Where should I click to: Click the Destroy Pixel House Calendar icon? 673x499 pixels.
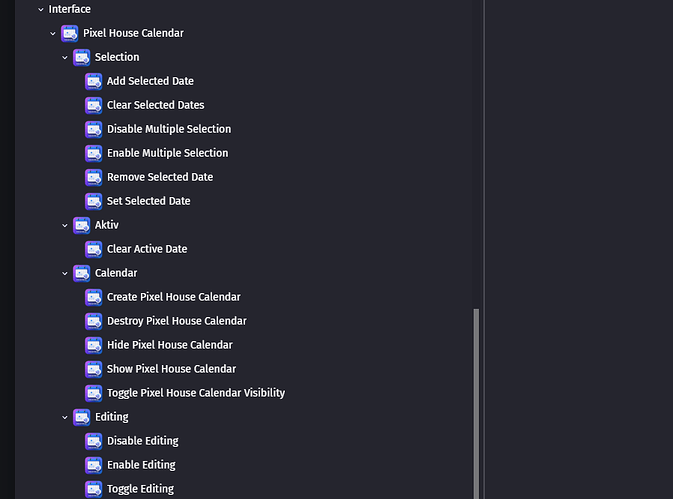(x=94, y=321)
